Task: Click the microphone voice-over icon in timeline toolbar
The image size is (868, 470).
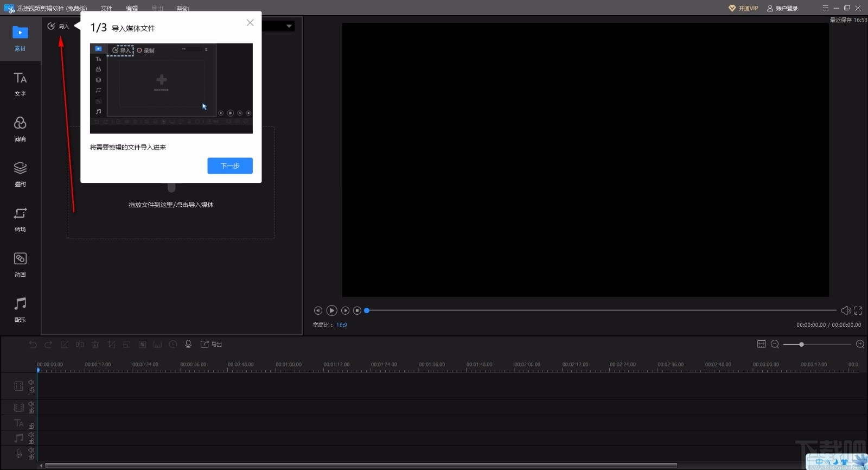Action: point(188,344)
